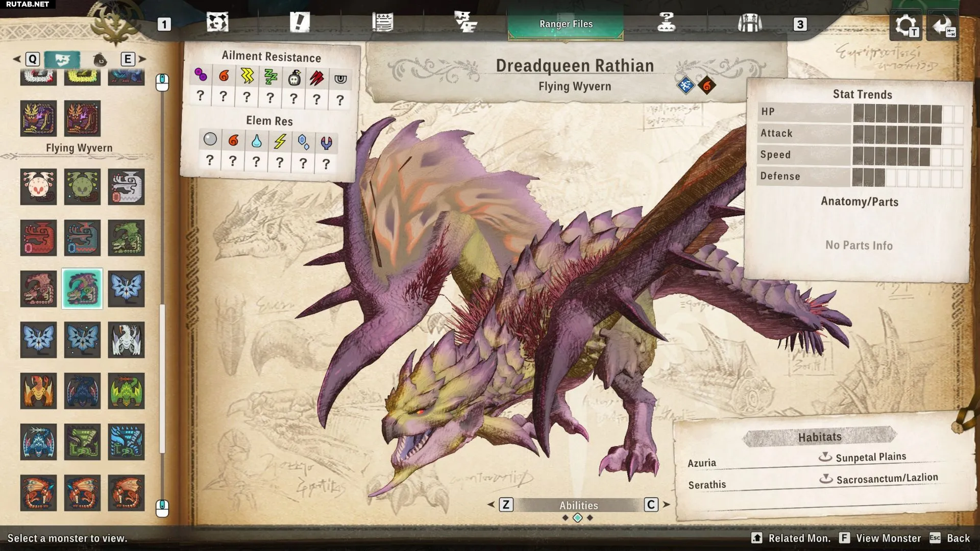Select the Poison ailment resistance icon

(201, 76)
